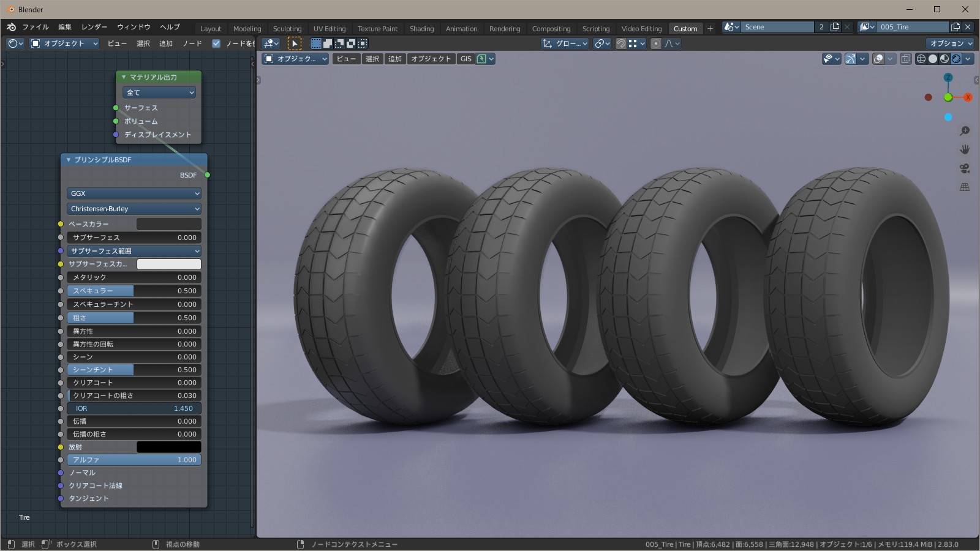Expand the Subsurface Radius dropdown
The height and width of the screenshot is (551, 980).
(134, 251)
